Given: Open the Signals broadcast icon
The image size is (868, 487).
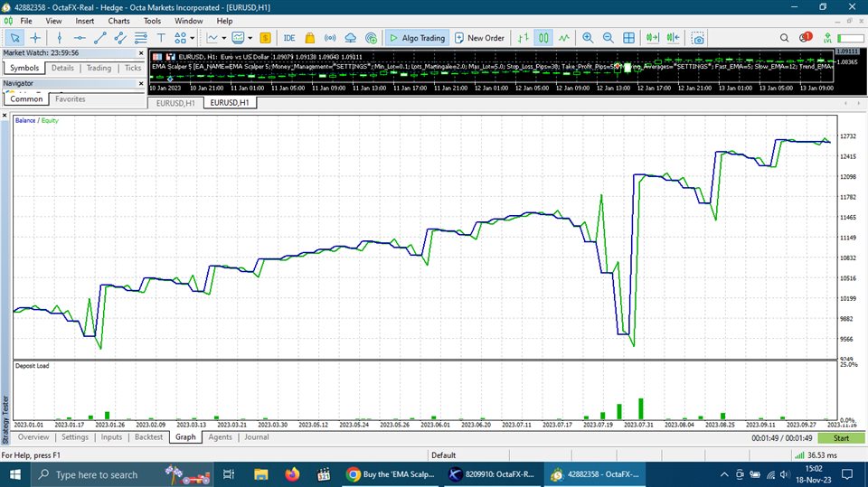Looking at the screenshot, I should coord(330,38).
